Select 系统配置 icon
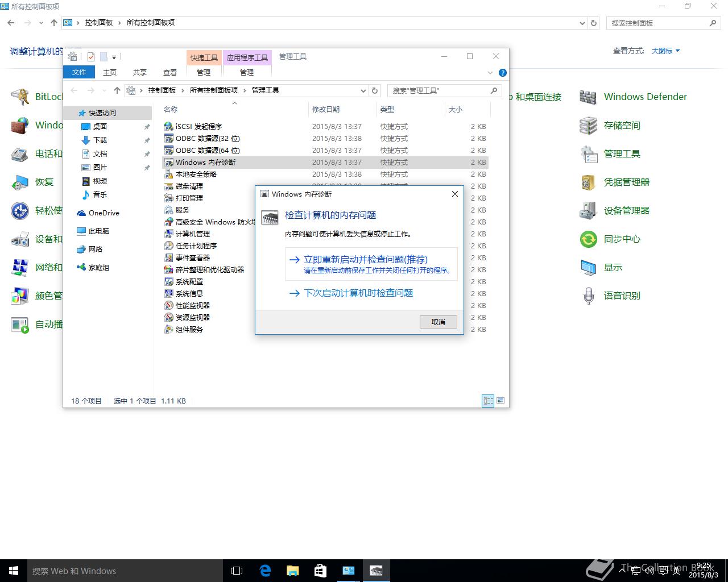This screenshot has width=728, height=582. [168, 281]
